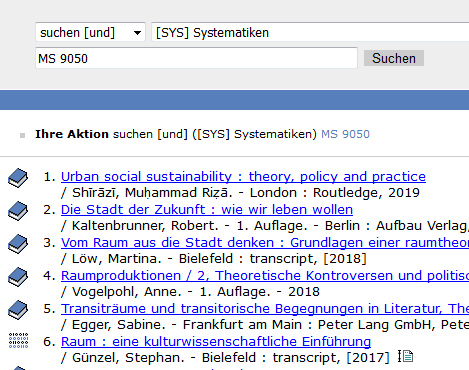Open Urban social sustainability title link
The height and width of the screenshot is (370, 469).
tap(243, 177)
